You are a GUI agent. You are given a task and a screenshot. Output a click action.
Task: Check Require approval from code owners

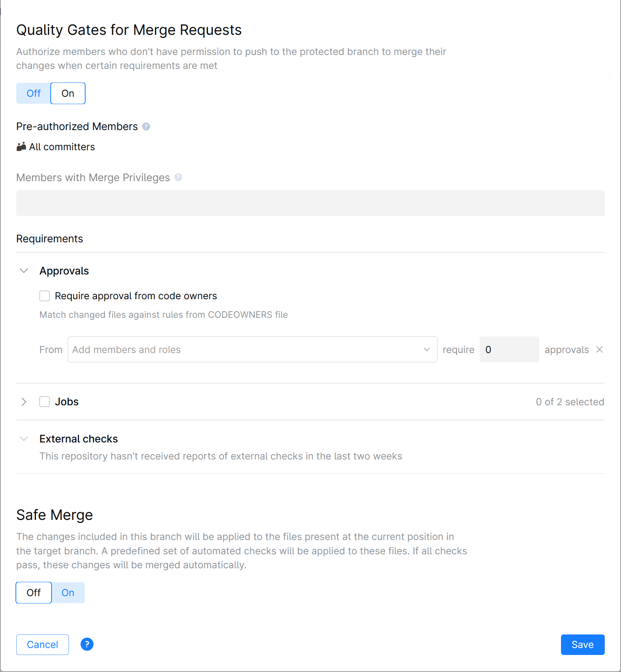point(45,296)
